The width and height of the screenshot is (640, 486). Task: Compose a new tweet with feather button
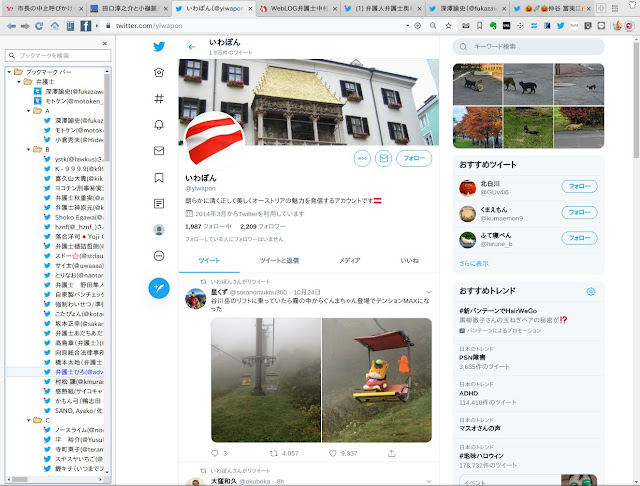point(159,288)
